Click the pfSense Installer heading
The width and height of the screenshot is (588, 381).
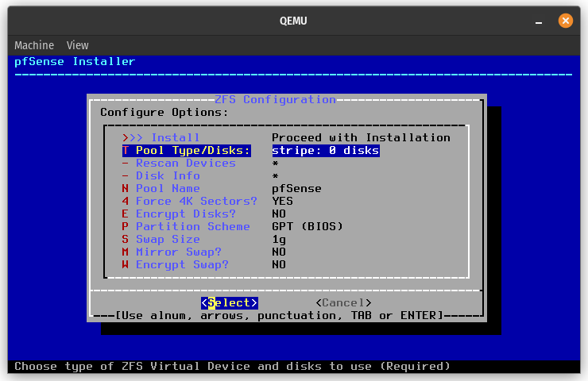point(75,61)
